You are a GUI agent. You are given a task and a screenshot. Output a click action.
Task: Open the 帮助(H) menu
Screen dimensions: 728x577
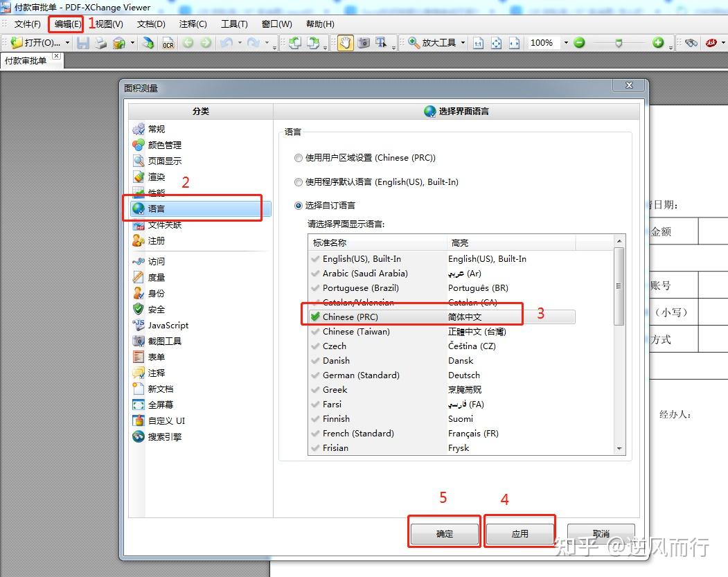point(320,24)
